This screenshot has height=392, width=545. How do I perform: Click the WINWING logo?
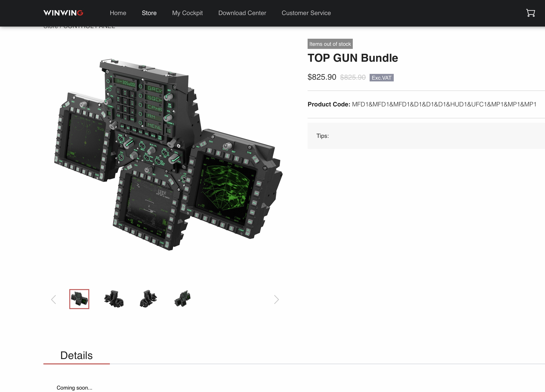pyautogui.click(x=63, y=13)
